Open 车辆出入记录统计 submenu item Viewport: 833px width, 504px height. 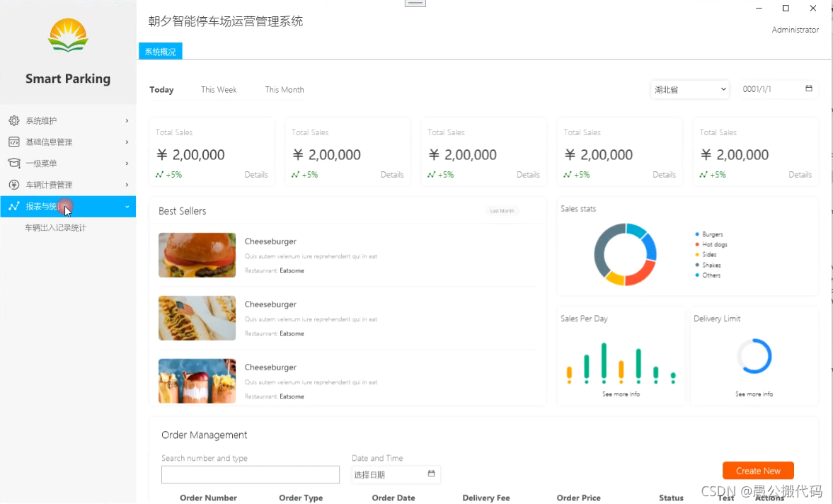click(55, 227)
